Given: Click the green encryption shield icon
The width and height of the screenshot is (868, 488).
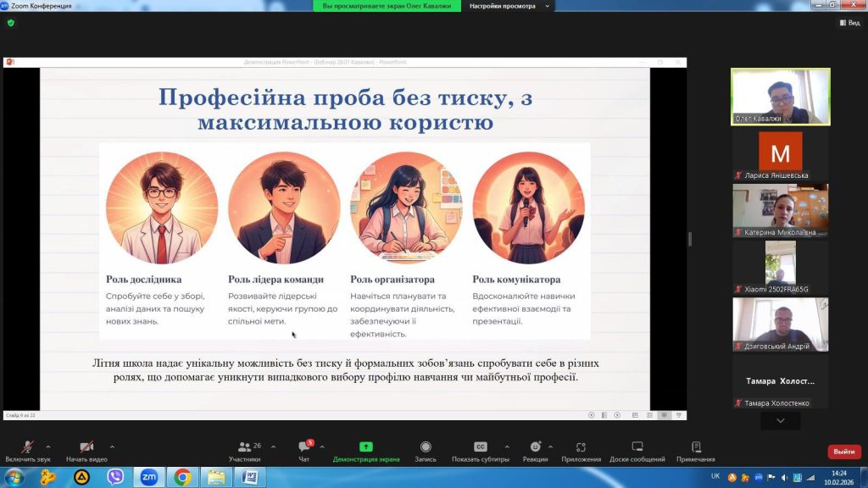Looking at the screenshot, I should [10, 23].
